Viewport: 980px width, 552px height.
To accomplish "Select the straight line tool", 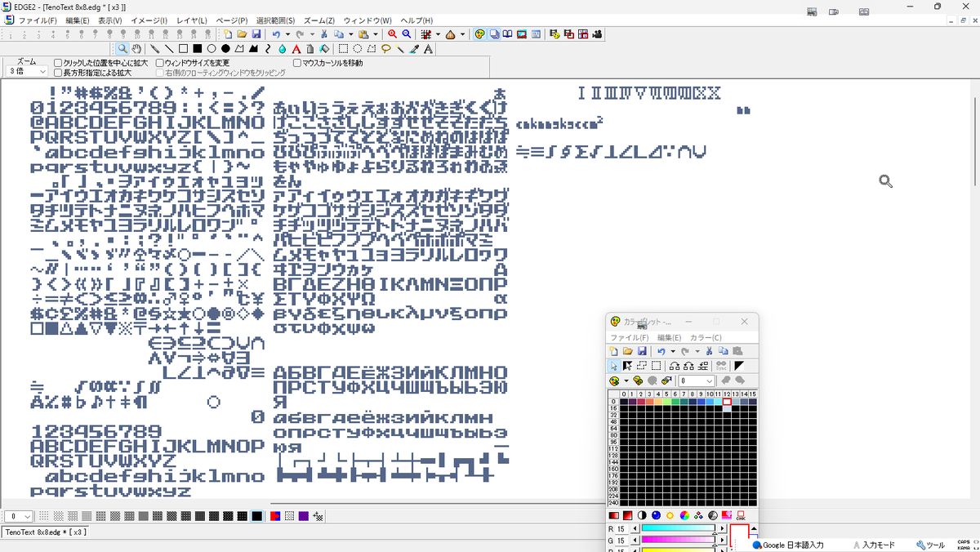I will [168, 49].
